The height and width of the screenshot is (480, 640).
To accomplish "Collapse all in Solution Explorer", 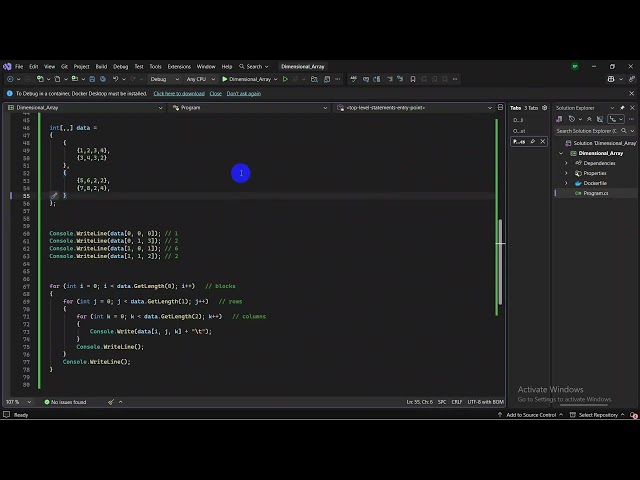I will click(589, 119).
